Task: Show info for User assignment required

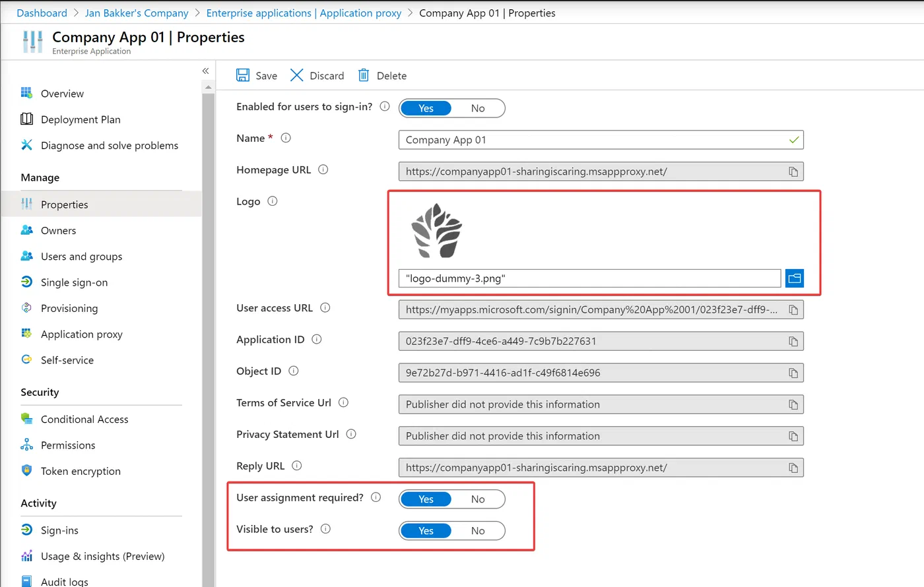Action: tap(376, 497)
